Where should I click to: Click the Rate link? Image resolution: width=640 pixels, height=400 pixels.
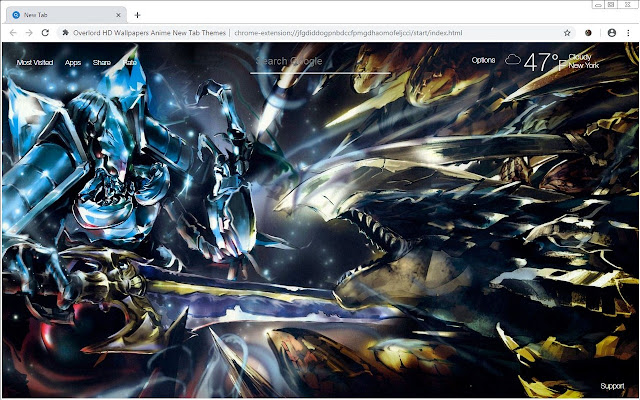pos(130,62)
